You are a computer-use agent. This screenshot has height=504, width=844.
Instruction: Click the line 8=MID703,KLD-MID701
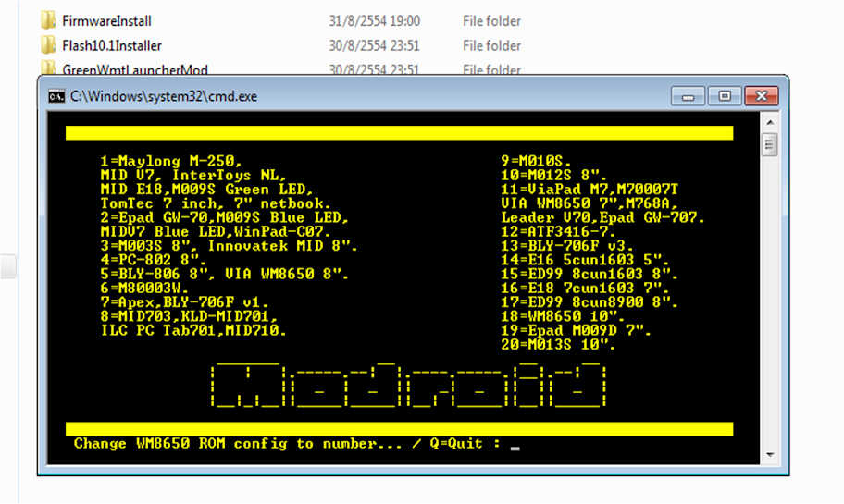click(189, 316)
